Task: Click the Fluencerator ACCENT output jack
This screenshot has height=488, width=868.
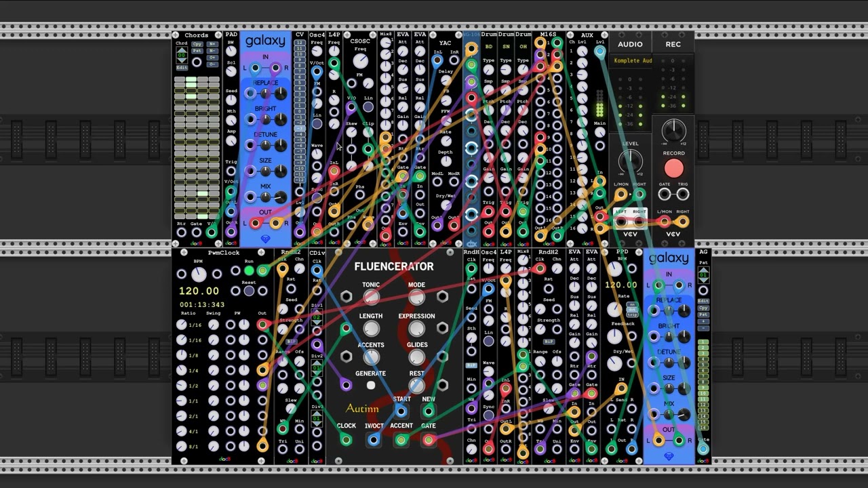Action: coord(401,441)
